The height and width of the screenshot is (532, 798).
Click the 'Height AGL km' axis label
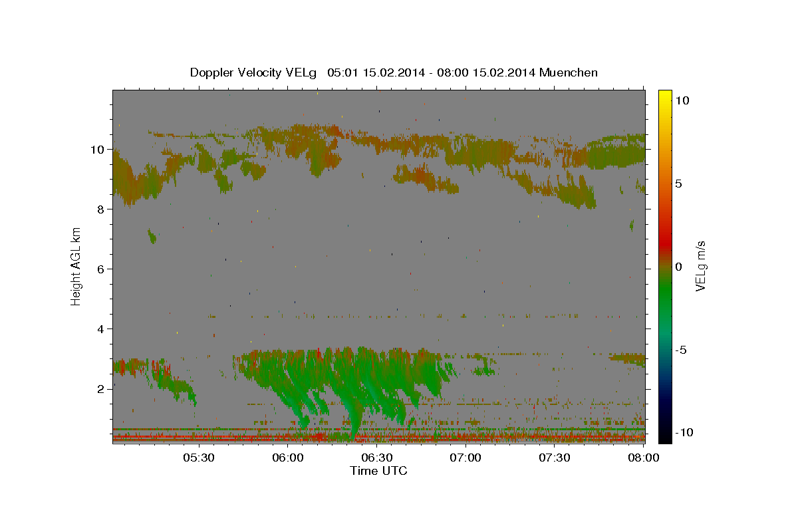[76, 266]
